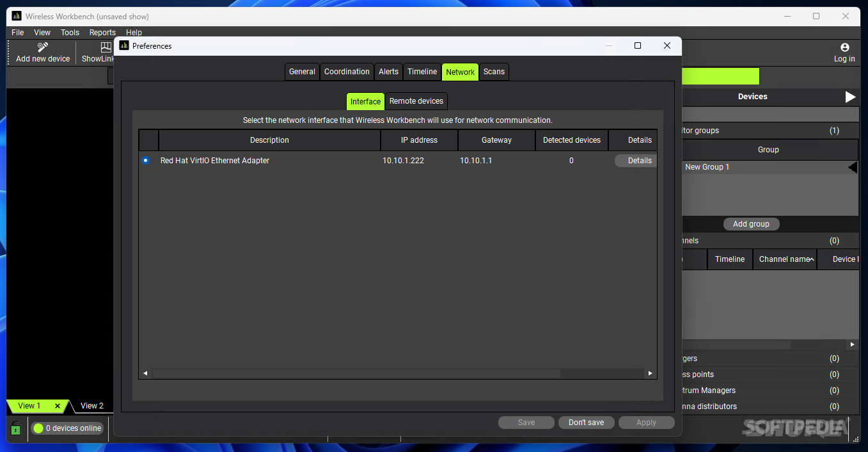
Task: Select the Interface sub-tab
Action: tap(365, 101)
